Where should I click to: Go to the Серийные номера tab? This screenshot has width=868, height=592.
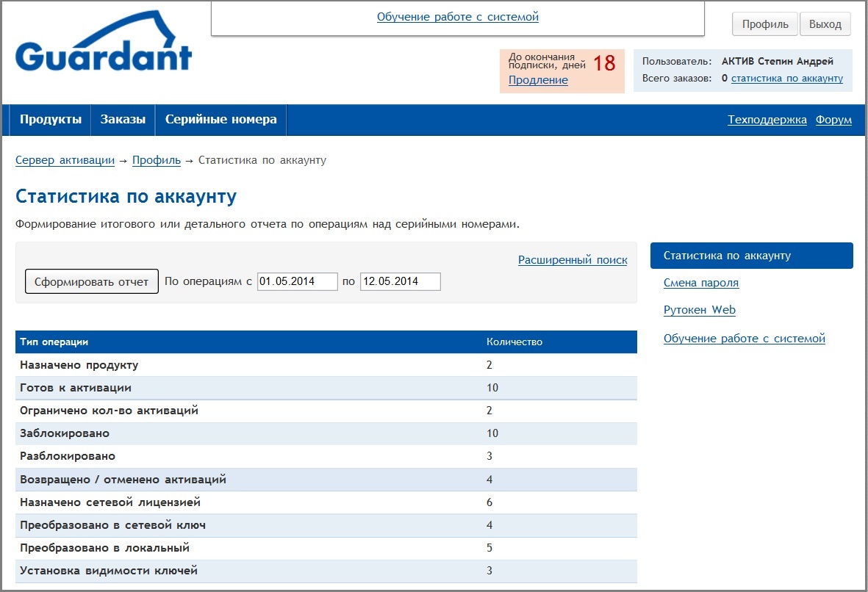(220, 120)
